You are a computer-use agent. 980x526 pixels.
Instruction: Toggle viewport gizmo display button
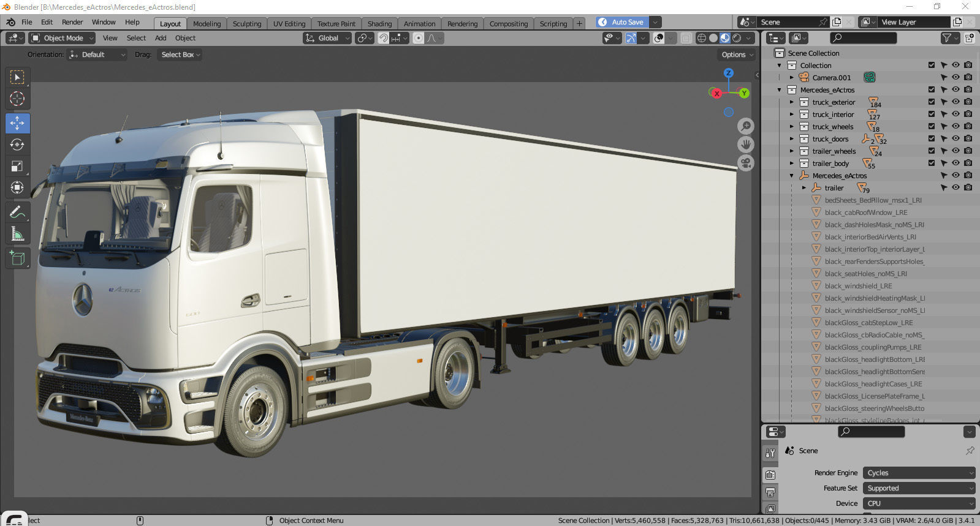pyautogui.click(x=631, y=38)
